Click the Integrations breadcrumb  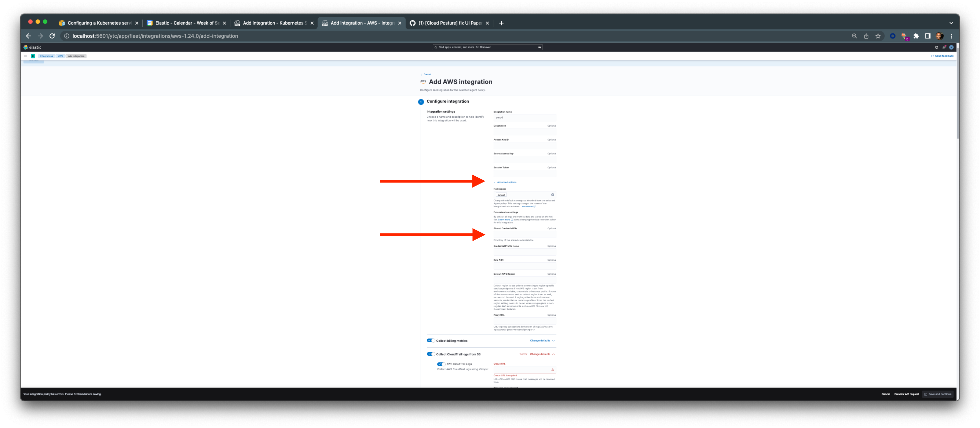[46, 56]
